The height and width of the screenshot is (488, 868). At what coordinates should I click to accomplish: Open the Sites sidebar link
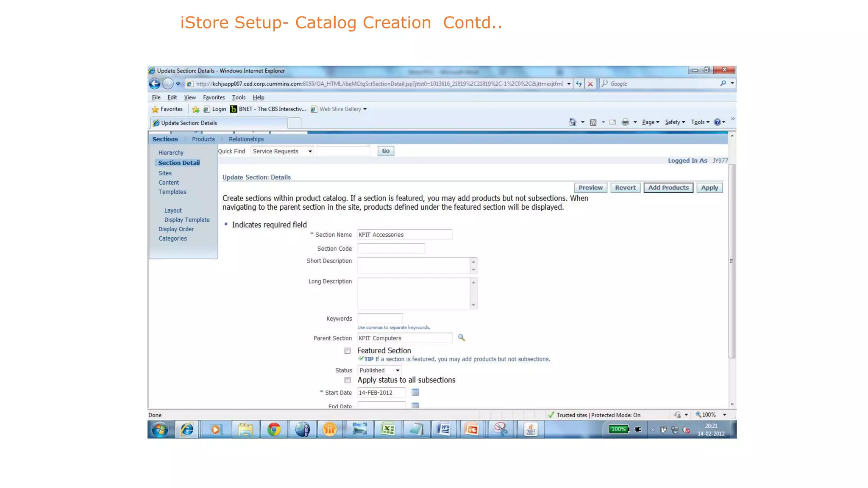point(165,173)
